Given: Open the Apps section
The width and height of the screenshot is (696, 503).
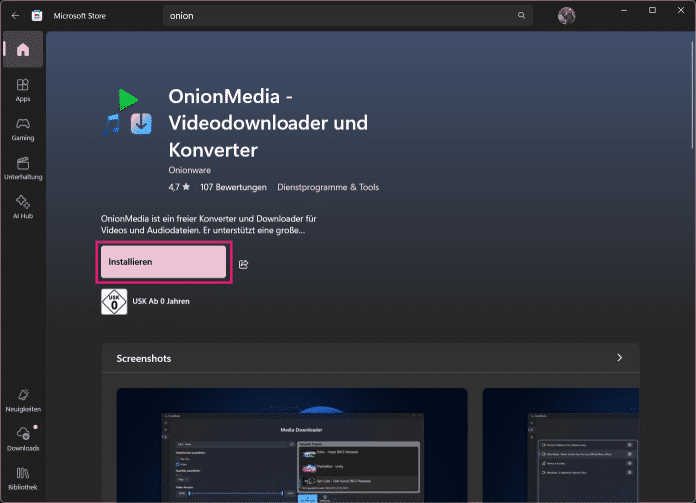Looking at the screenshot, I should pos(22,90).
